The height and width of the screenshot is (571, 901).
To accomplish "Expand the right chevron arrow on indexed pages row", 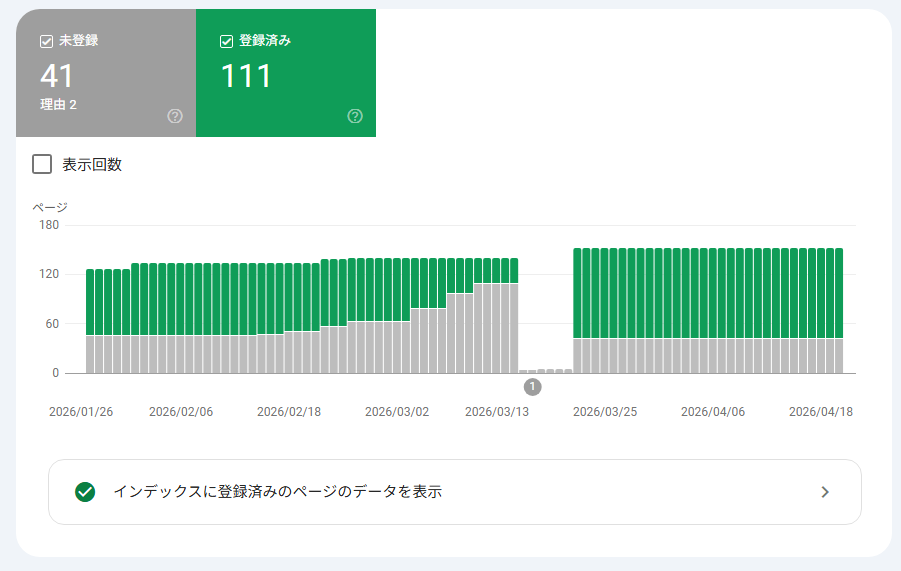I will click(x=824, y=492).
